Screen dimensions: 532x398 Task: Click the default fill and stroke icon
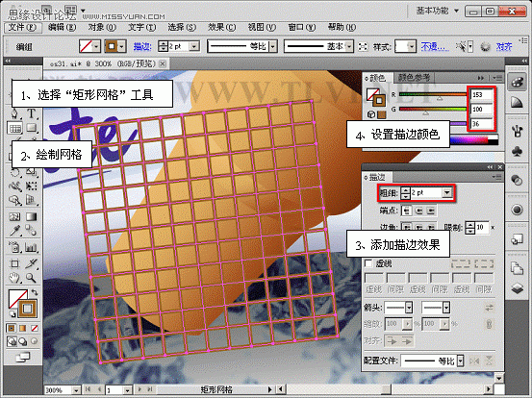[x=12, y=314]
